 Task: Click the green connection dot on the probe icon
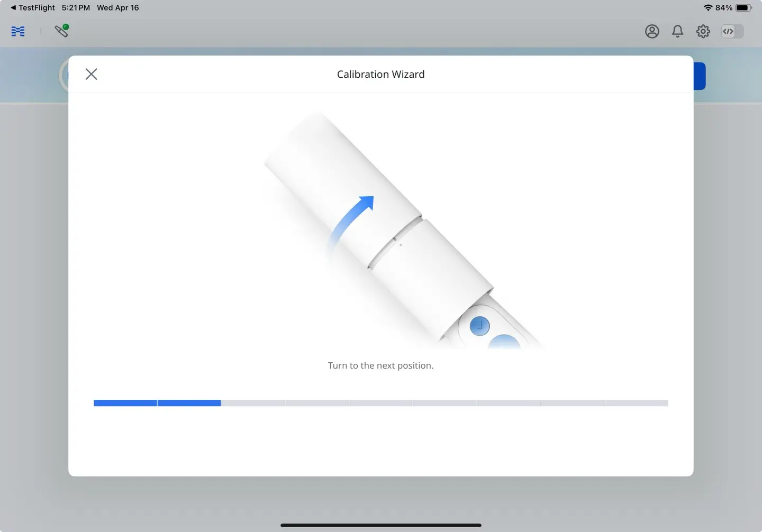tap(66, 25)
